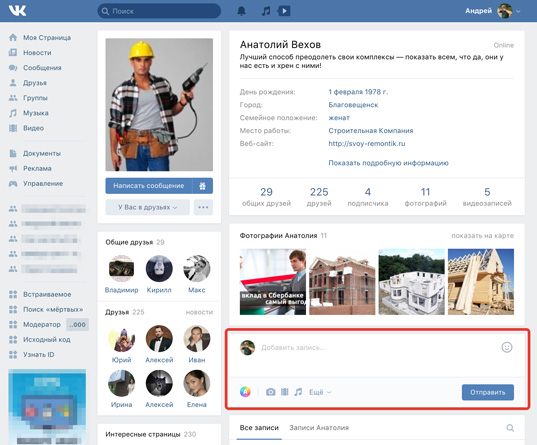Expand the Андрей account menu arrow

click(518, 11)
